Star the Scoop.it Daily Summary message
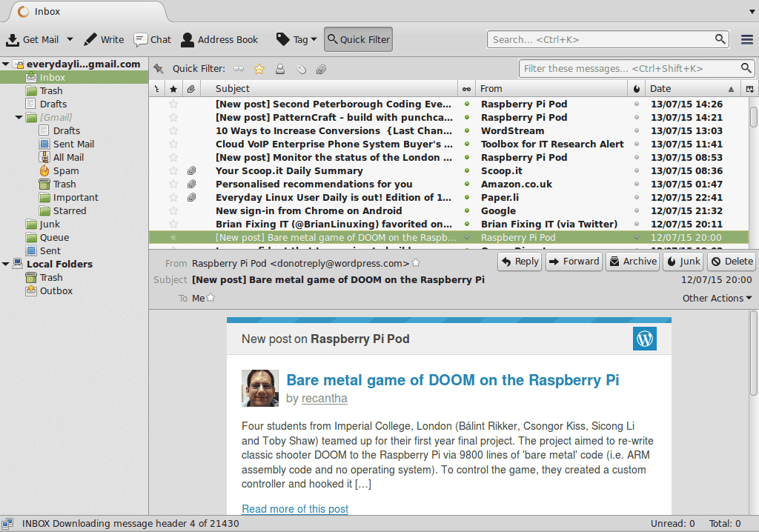 [173, 170]
